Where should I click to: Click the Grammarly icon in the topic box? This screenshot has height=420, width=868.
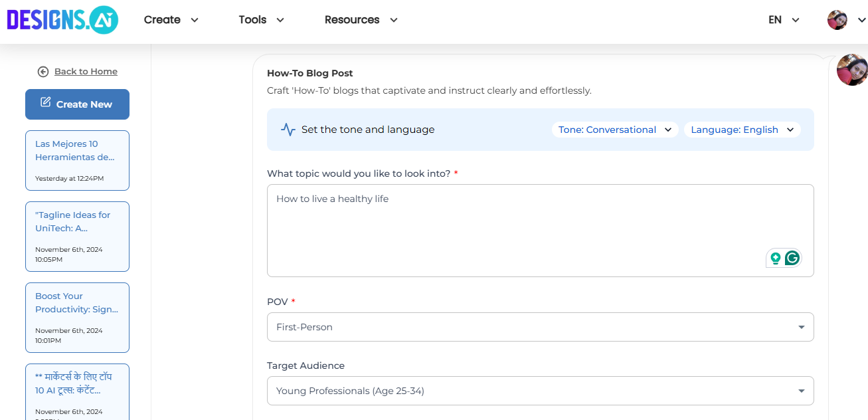(792, 258)
